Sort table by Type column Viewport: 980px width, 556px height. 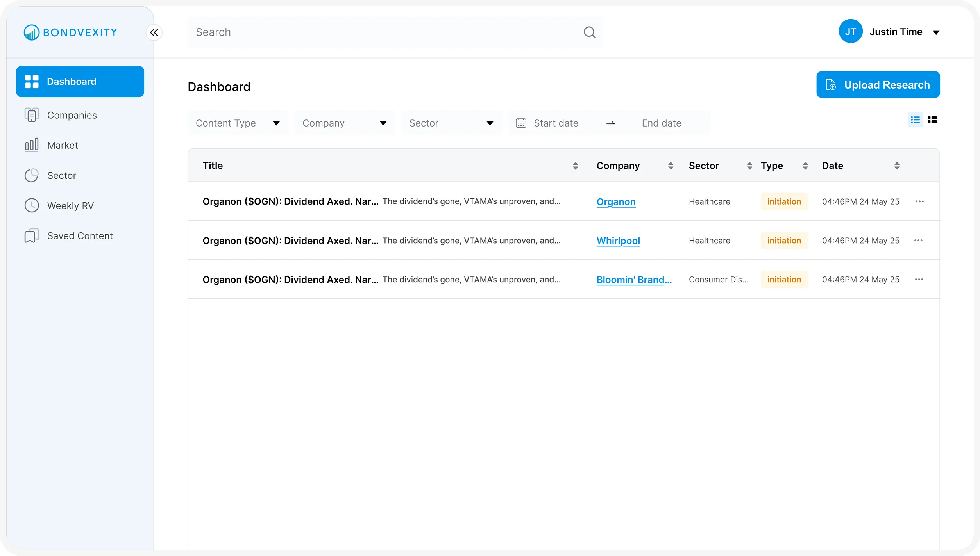805,166
